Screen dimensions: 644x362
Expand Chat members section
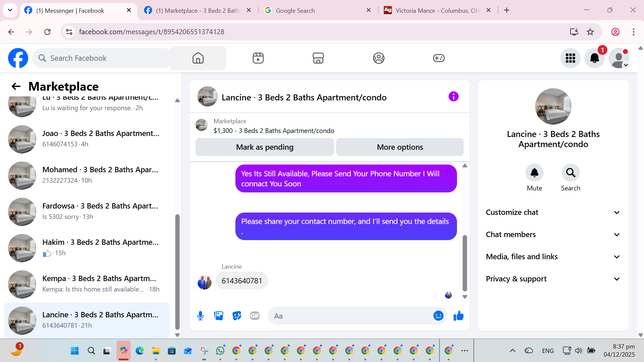click(x=553, y=234)
